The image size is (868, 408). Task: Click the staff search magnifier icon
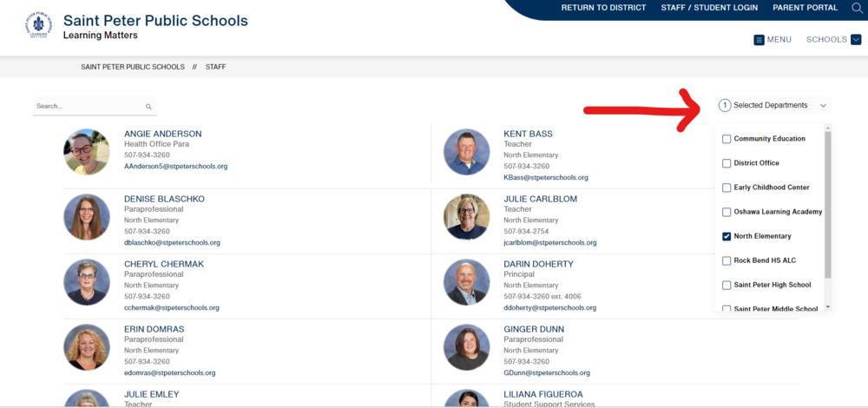pyautogui.click(x=148, y=106)
